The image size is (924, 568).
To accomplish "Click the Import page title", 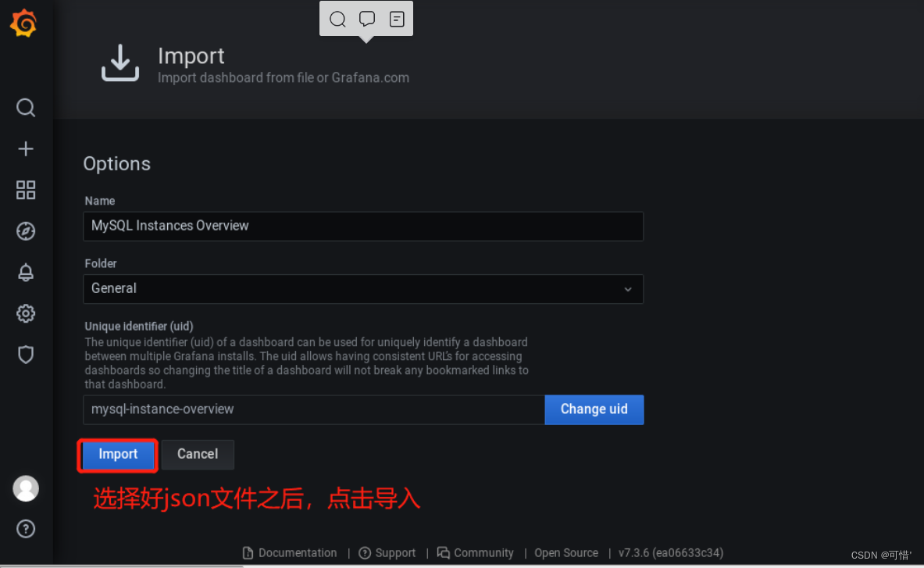I will pyautogui.click(x=191, y=56).
